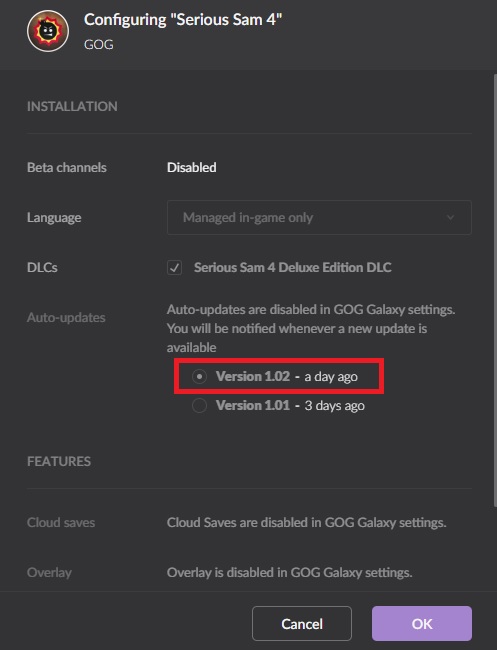497x650 pixels.
Task: Click the Serious Sam 4 Deluxe Edition DLC label
Action: tap(293, 267)
